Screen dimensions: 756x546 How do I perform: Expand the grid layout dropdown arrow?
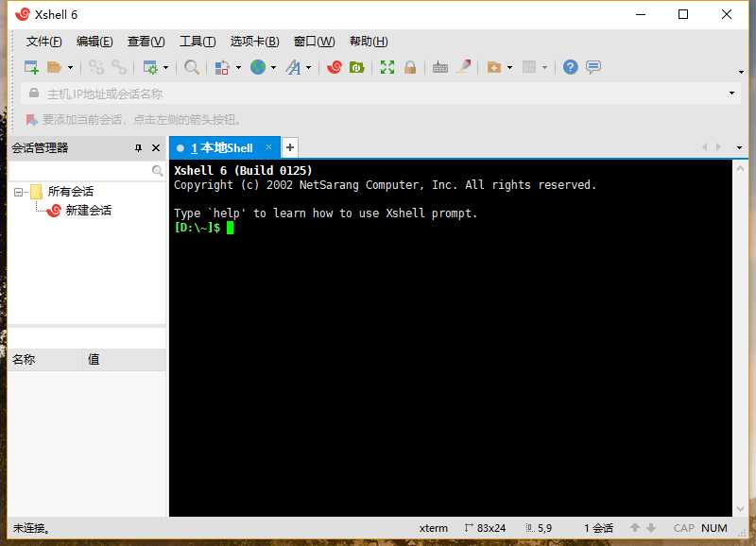[x=545, y=67]
